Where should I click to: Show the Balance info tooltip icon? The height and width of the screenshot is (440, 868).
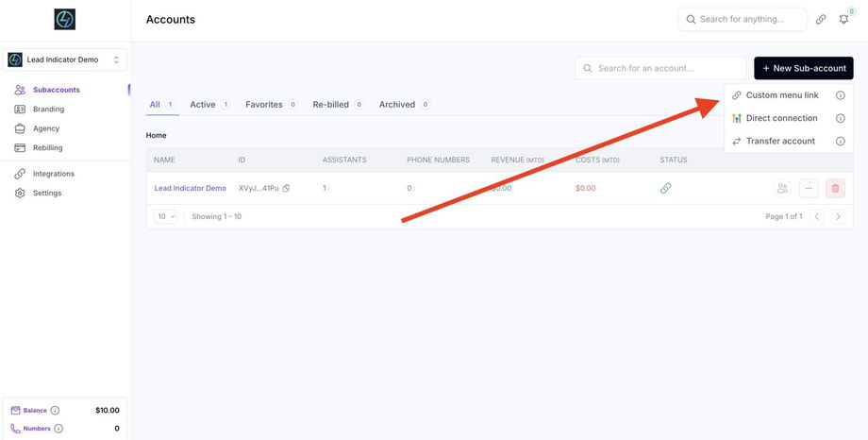click(x=55, y=411)
